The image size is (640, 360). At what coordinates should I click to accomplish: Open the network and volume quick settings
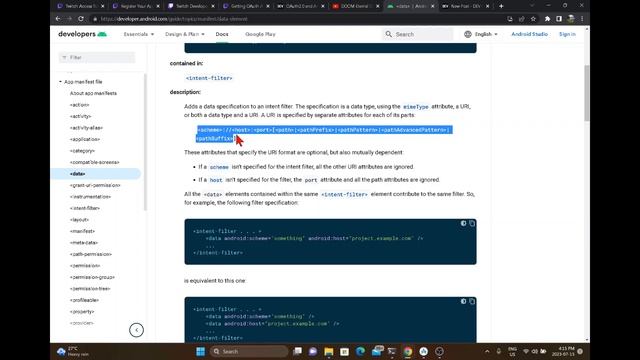tap(534, 351)
